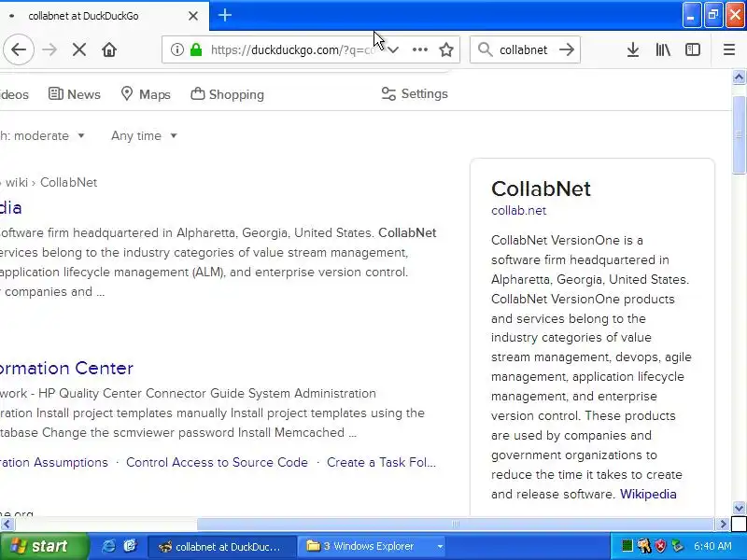Viewport: 747px width, 560px height.
Task: Click the horizontal scrollbar thumb
Action: [456, 525]
